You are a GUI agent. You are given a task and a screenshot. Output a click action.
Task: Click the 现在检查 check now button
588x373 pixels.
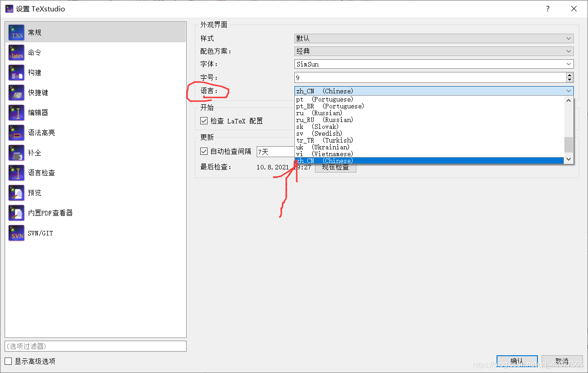(335, 167)
